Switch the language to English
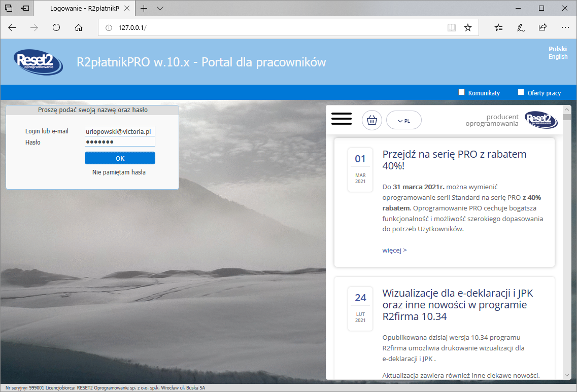The width and height of the screenshot is (577, 392). click(x=558, y=57)
